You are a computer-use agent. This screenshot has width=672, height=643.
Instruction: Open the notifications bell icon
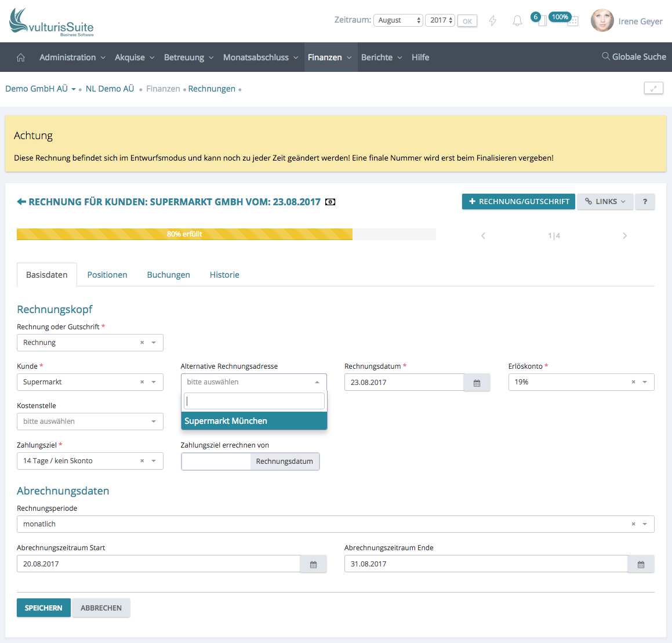click(517, 21)
